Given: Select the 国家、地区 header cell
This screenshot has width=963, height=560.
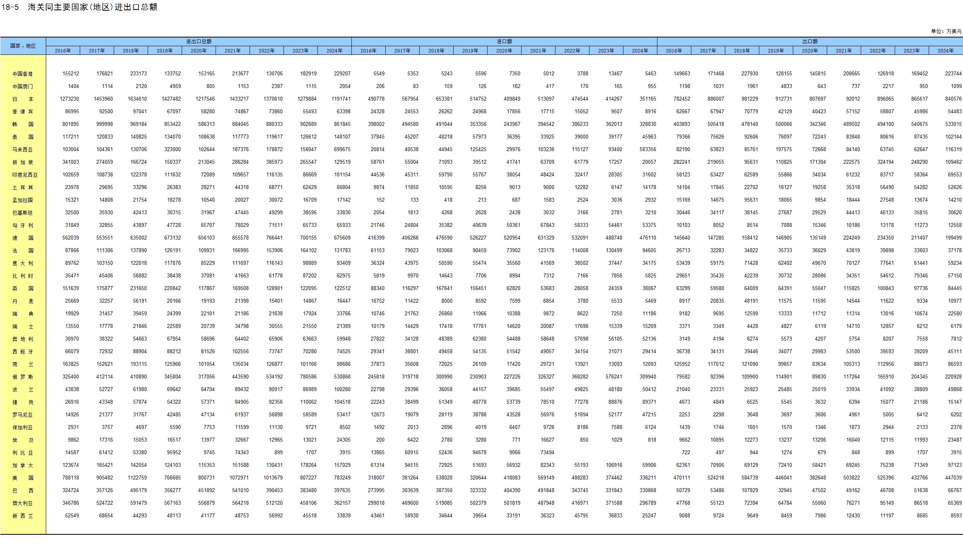Looking at the screenshot, I should [x=23, y=46].
